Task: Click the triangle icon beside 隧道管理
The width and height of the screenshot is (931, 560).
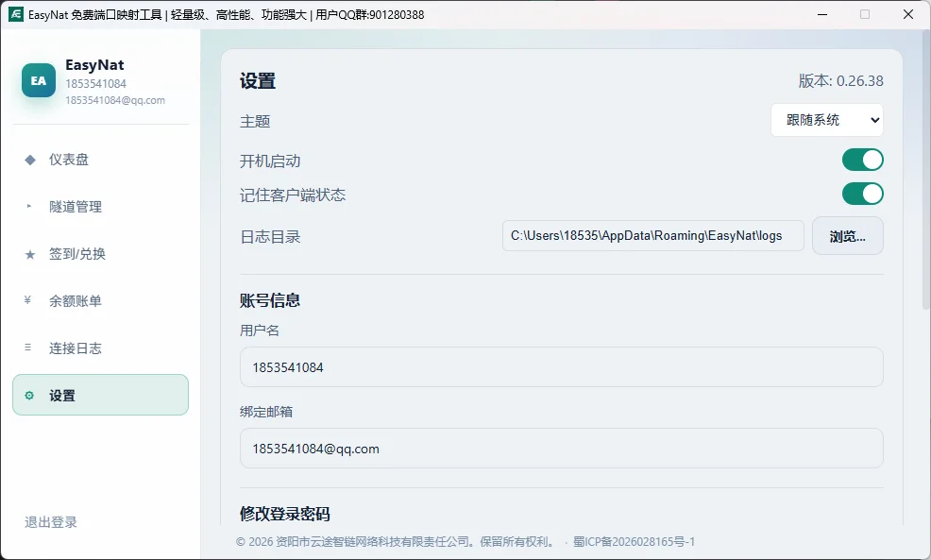Action: (x=29, y=207)
